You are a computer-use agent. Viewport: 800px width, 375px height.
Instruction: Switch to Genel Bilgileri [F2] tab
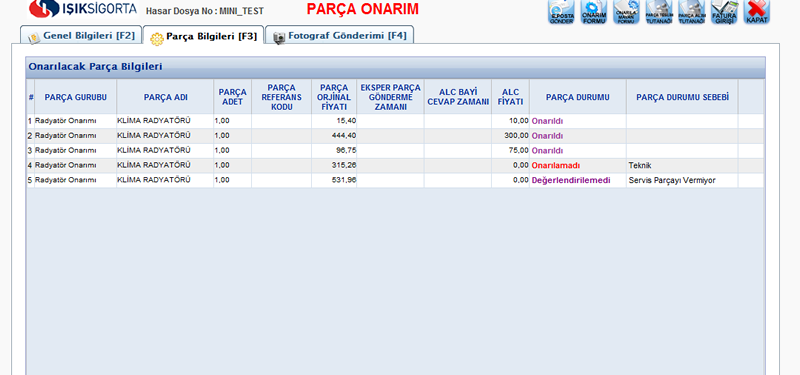pyautogui.click(x=81, y=36)
